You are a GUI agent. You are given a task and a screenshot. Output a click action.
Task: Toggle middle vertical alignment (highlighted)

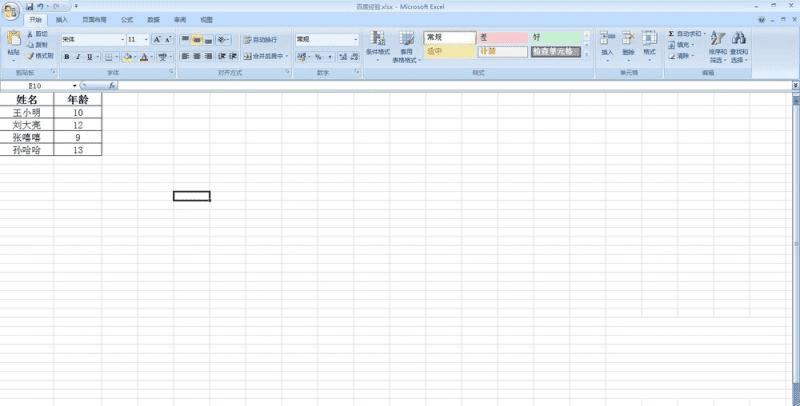(x=196, y=39)
